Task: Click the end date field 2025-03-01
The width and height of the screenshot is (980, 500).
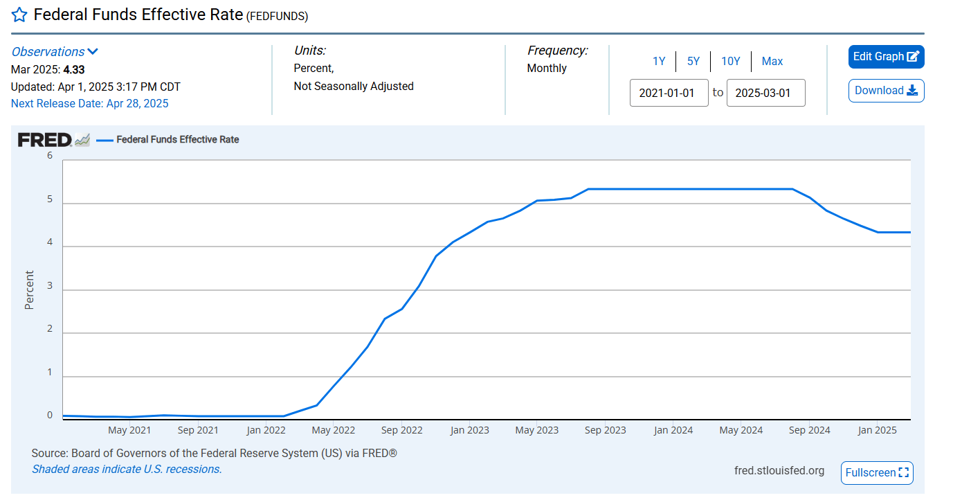Action: 765,93
